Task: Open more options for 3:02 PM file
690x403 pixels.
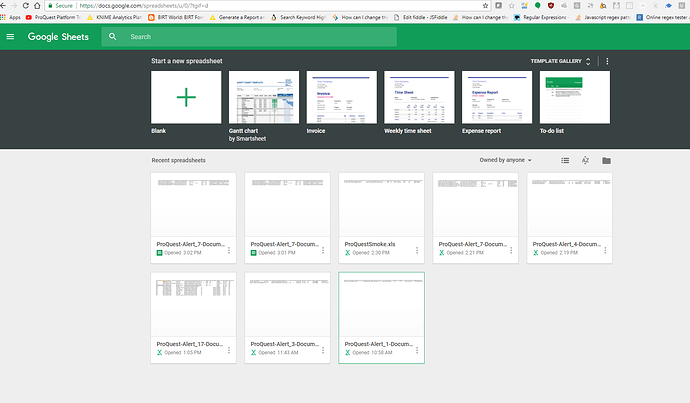Action: (229, 250)
